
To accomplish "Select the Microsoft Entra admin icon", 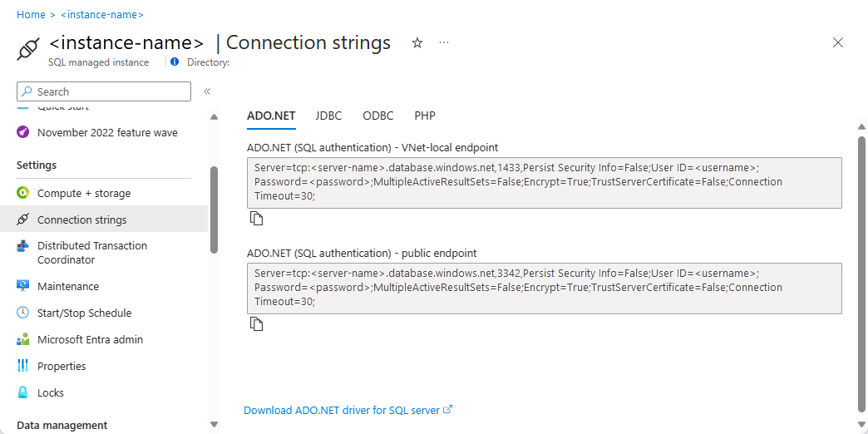I will click(23, 339).
